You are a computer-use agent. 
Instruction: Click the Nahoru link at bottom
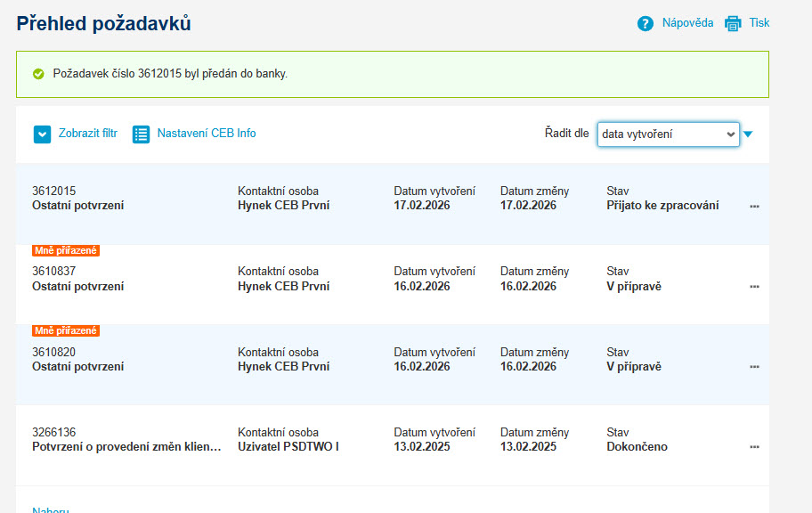coord(50,510)
